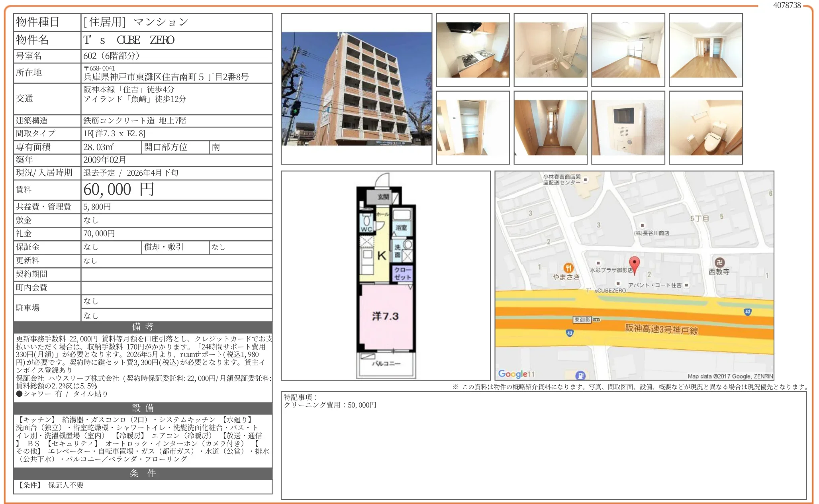Image resolution: width=819 pixels, height=504 pixels.
Task: Click the 60,000 円 rent amount
Action: click(x=118, y=190)
